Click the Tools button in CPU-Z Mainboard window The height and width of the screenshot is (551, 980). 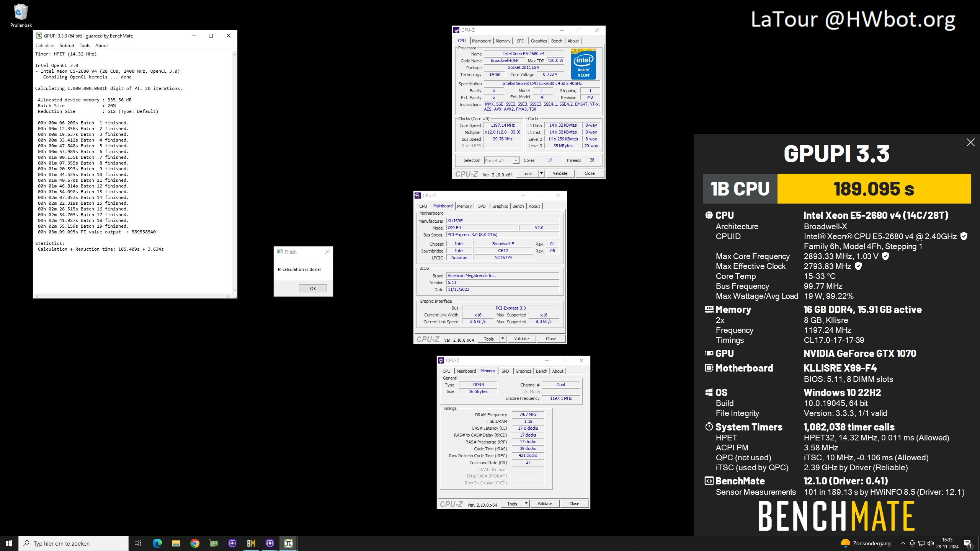(x=489, y=339)
